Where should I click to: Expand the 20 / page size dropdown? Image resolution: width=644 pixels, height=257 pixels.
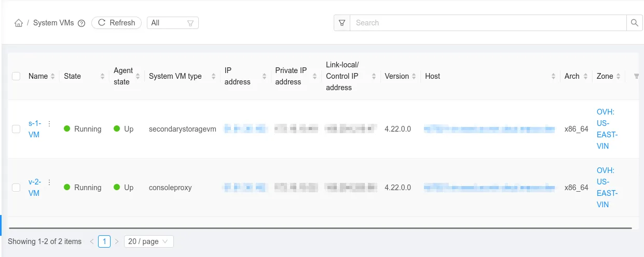coord(148,241)
